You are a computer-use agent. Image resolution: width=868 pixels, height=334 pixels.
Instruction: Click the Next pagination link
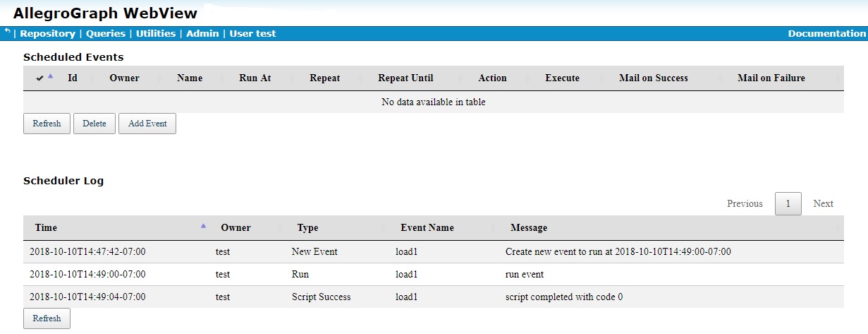pyautogui.click(x=823, y=203)
